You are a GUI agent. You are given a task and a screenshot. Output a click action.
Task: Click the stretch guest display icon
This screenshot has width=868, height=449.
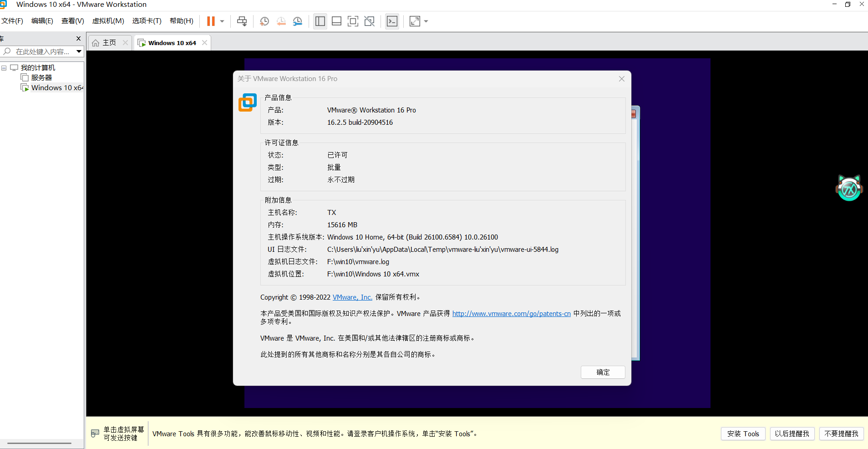tap(415, 21)
